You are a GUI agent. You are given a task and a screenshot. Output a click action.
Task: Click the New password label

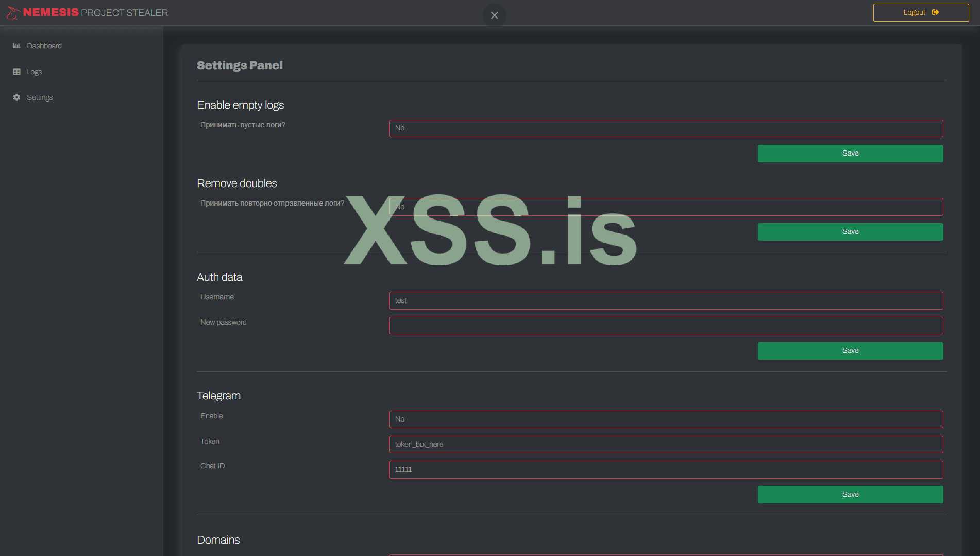[224, 322]
